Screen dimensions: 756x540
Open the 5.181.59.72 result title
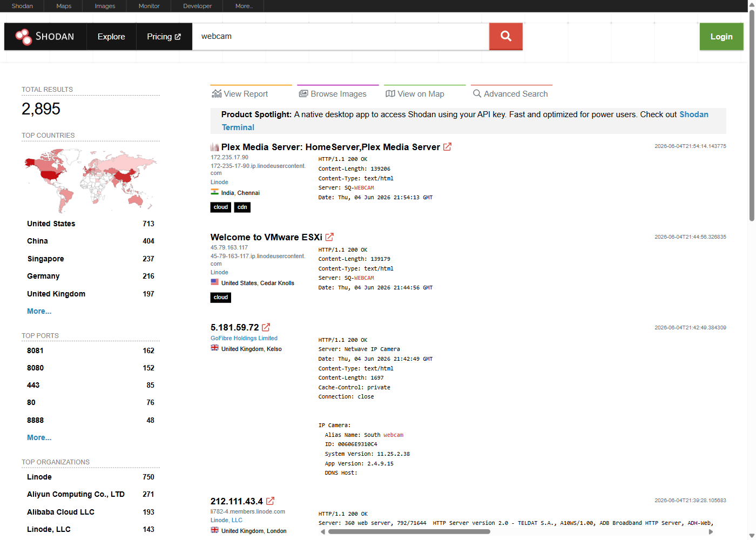[235, 327]
